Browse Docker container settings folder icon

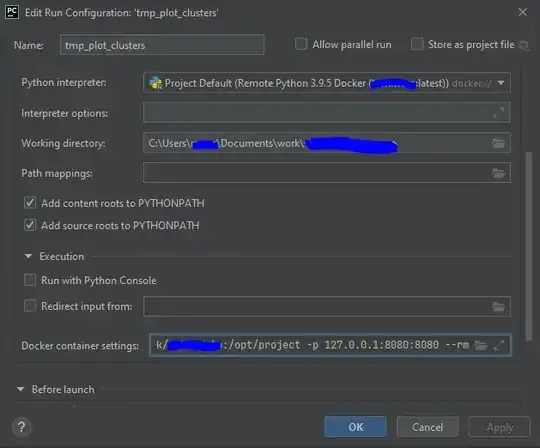coord(481,345)
